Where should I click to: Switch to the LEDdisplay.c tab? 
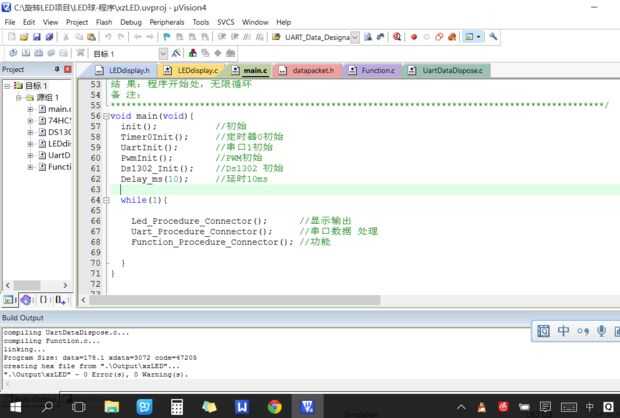(x=191, y=70)
